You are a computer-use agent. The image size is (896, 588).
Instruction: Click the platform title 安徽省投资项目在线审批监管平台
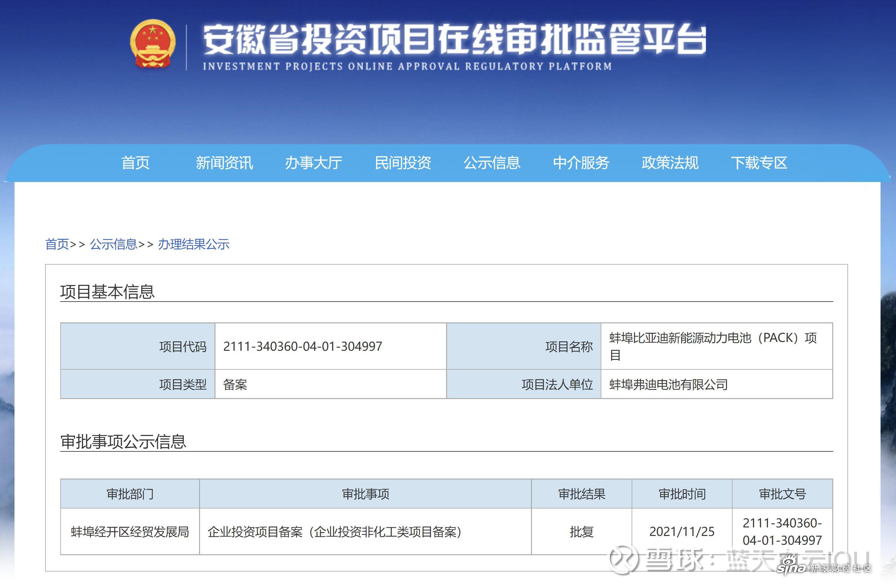(x=455, y=39)
